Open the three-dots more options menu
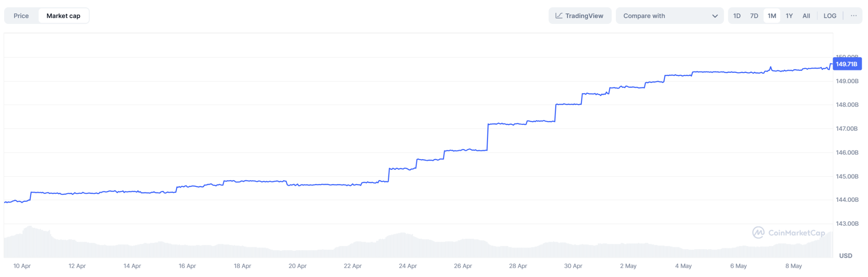 pyautogui.click(x=854, y=16)
